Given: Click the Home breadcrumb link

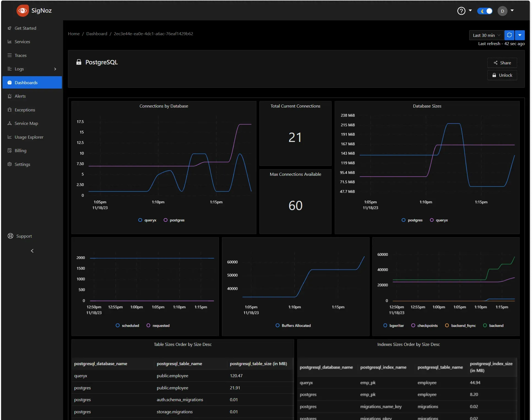Looking at the screenshot, I should click(74, 33).
